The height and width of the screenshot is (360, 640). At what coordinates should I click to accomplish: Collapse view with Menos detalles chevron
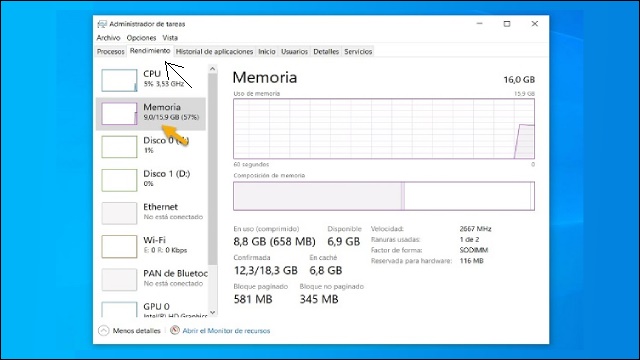tap(104, 331)
